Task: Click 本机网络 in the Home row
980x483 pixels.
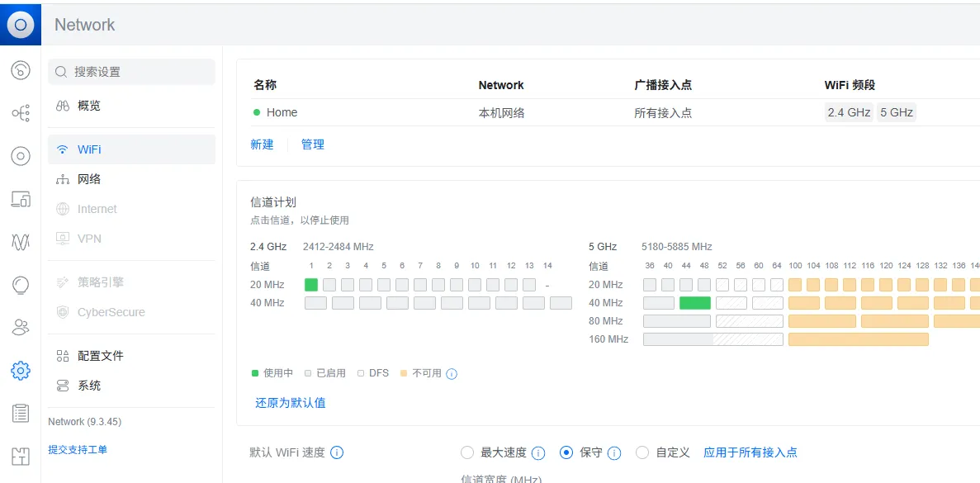Action: coord(501,113)
